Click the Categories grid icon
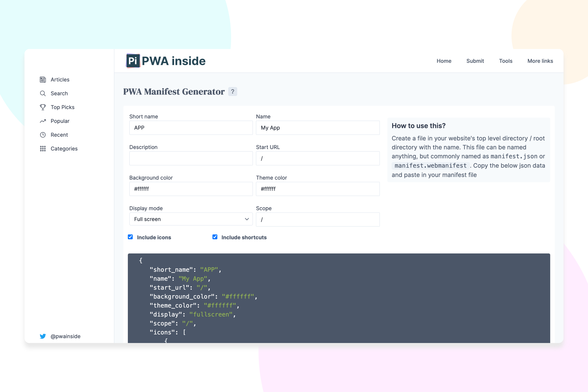 point(43,148)
